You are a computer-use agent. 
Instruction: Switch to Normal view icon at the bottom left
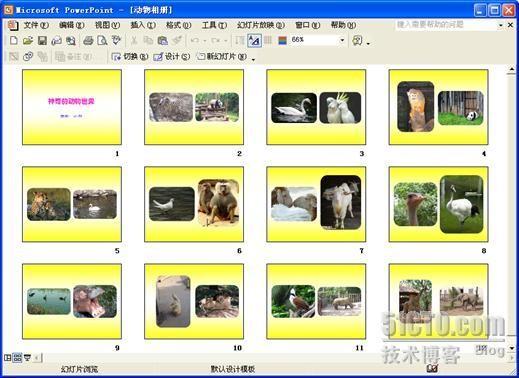click(7, 358)
